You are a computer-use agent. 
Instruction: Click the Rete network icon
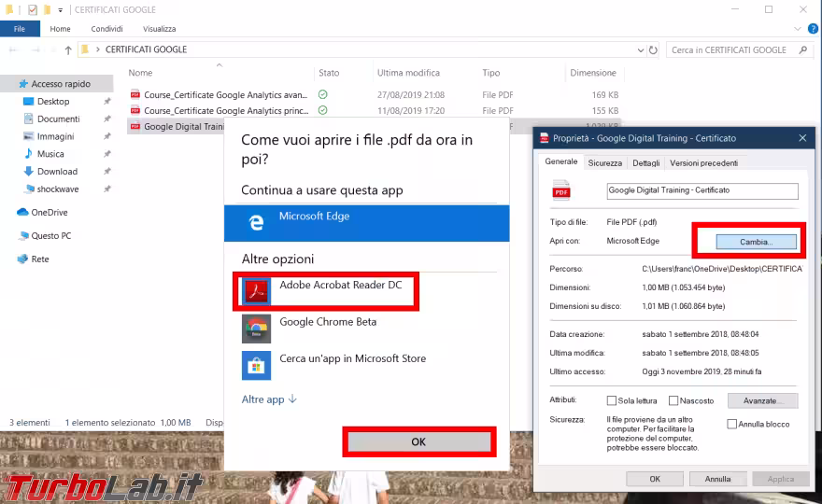coord(23,259)
